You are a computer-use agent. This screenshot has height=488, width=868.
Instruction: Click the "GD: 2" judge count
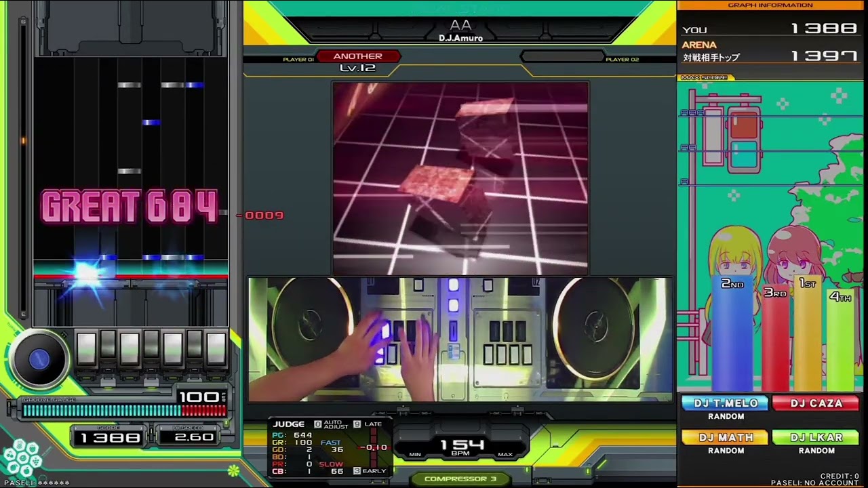292,450
